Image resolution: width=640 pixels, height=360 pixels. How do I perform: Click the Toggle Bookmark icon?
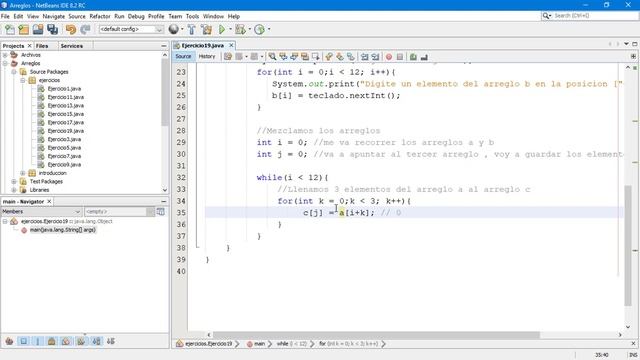point(351,57)
